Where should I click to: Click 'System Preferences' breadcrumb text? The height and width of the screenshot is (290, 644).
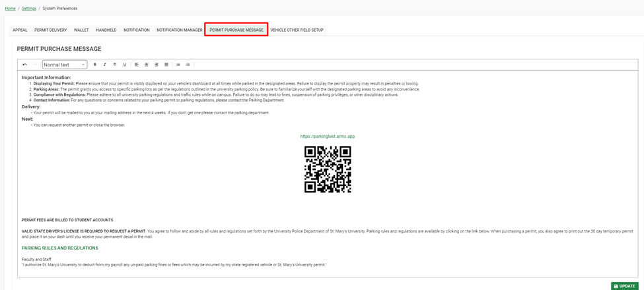[x=60, y=8]
